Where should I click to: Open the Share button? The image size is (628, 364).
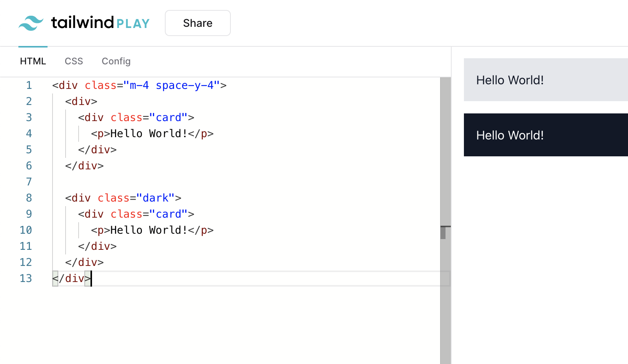pos(198,23)
